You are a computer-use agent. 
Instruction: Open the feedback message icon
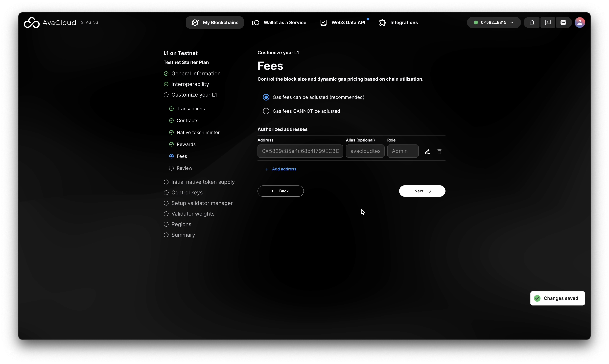tap(547, 23)
